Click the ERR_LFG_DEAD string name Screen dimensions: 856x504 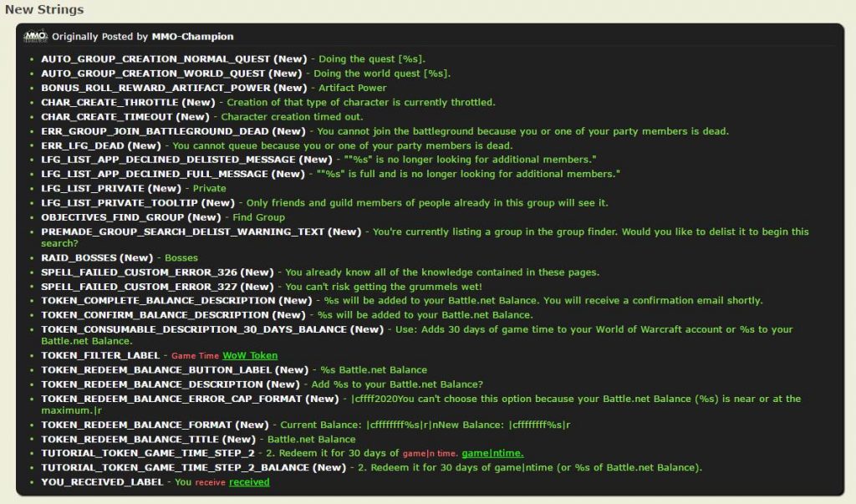[x=84, y=145]
